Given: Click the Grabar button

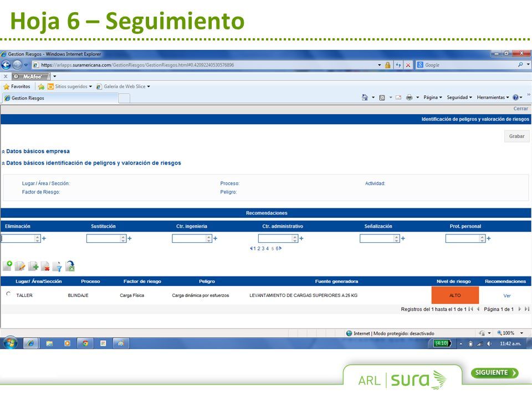Looking at the screenshot, I should [516, 136].
